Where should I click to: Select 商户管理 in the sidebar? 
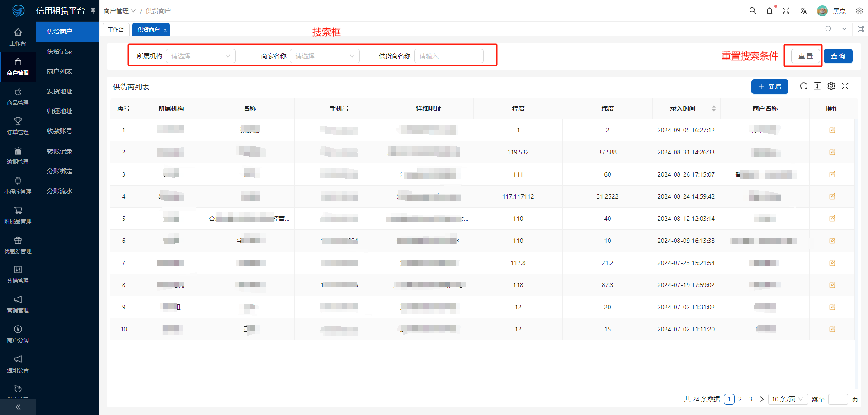point(18,67)
